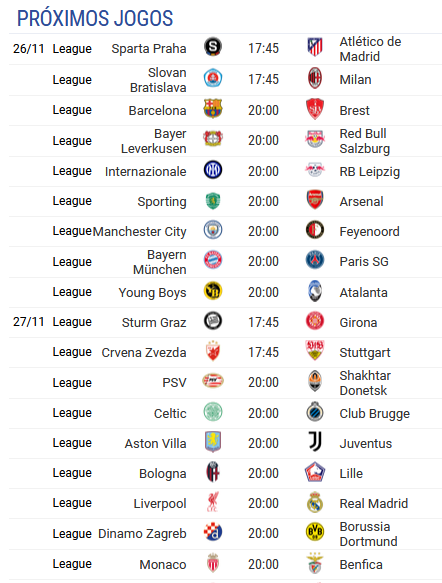Select the Arsenal crest icon

click(x=315, y=200)
